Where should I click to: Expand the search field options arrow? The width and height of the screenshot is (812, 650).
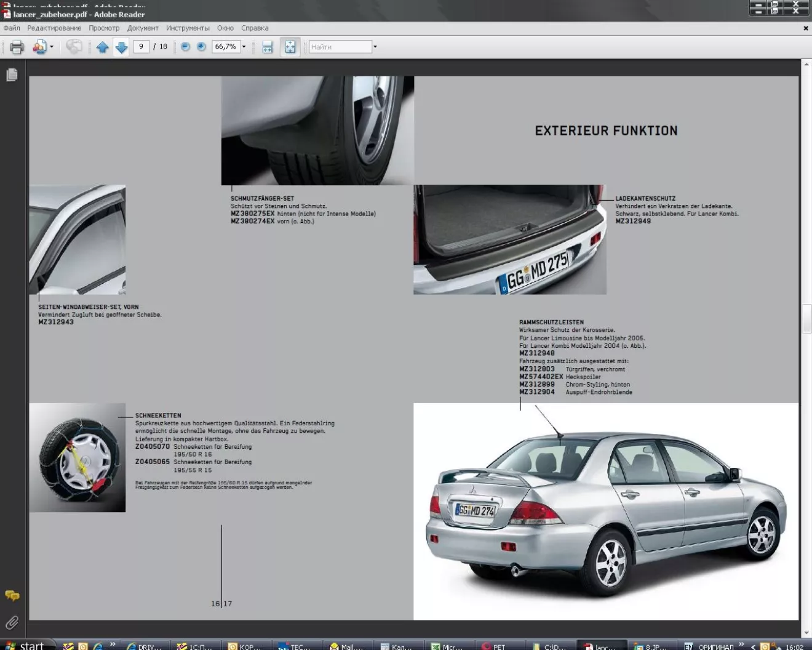pyautogui.click(x=375, y=47)
